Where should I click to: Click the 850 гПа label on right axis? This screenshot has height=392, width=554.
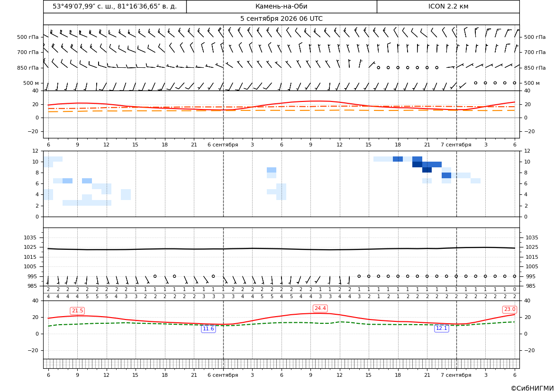pyautogui.click(x=535, y=68)
